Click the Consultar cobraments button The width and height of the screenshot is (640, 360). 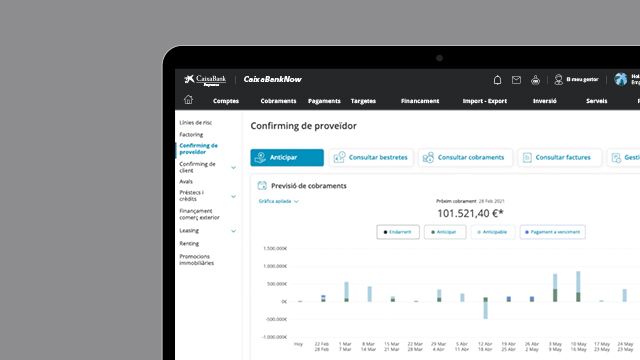click(x=465, y=158)
